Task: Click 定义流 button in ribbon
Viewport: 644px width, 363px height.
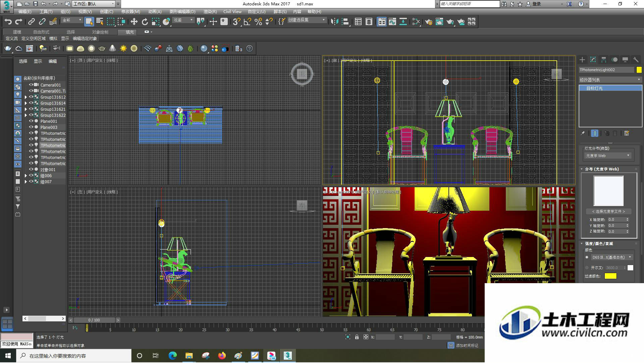Action: tap(12, 39)
